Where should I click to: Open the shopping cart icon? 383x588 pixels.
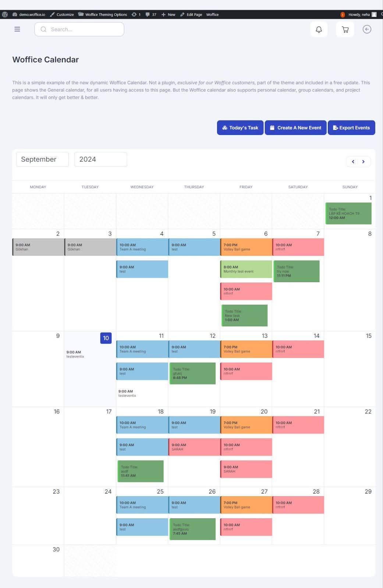coord(345,29)
